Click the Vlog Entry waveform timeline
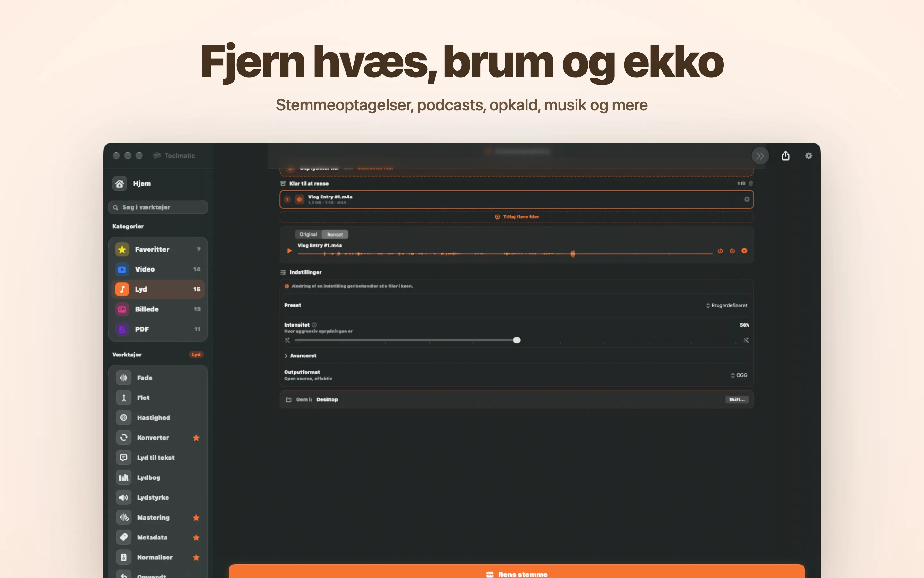Image resolution: width=924 pixels, height=578 pixels. point(505,253)
